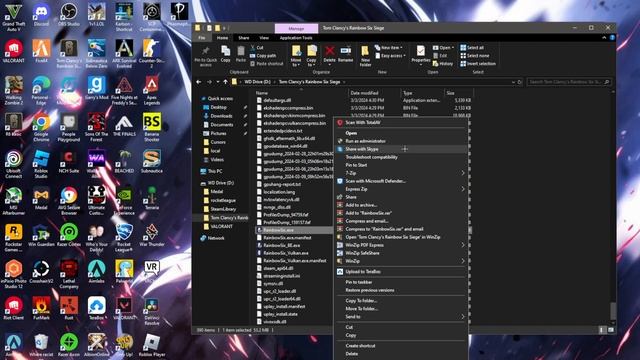Expand the 7-Zip submenu arrow

[x=463, y=173]
